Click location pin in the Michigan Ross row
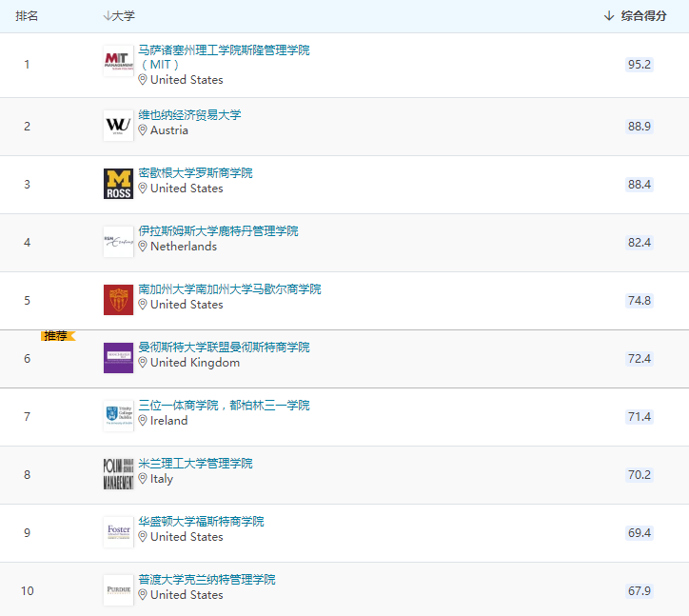Screen dimensions: 689x616 [143, 189]
